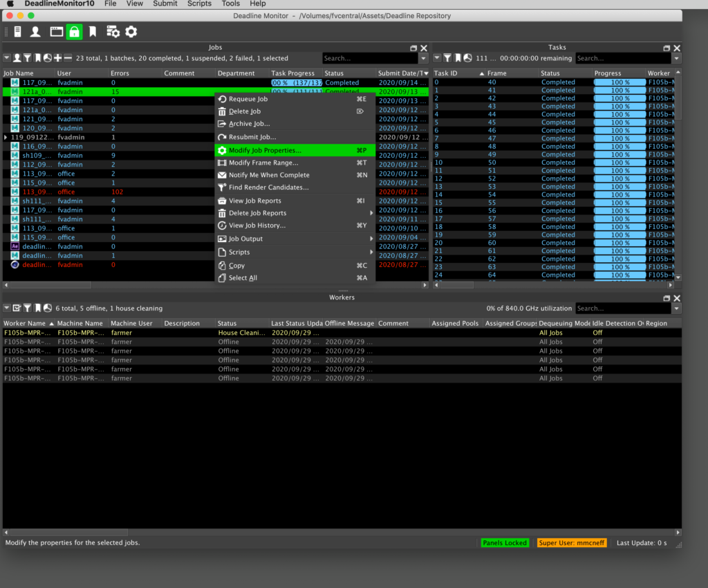Toggle the green panel lock button
This screenshot has height=588, width=708.
tap(75, 32)
